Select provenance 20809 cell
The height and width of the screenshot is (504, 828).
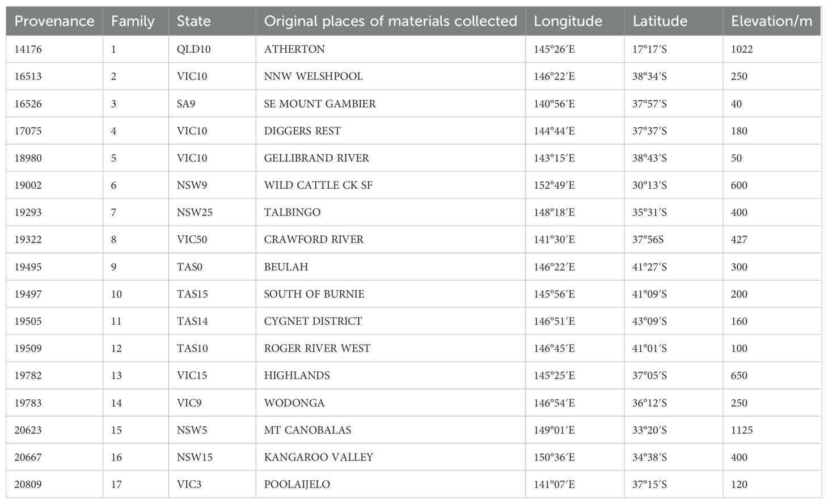(28, 485)
